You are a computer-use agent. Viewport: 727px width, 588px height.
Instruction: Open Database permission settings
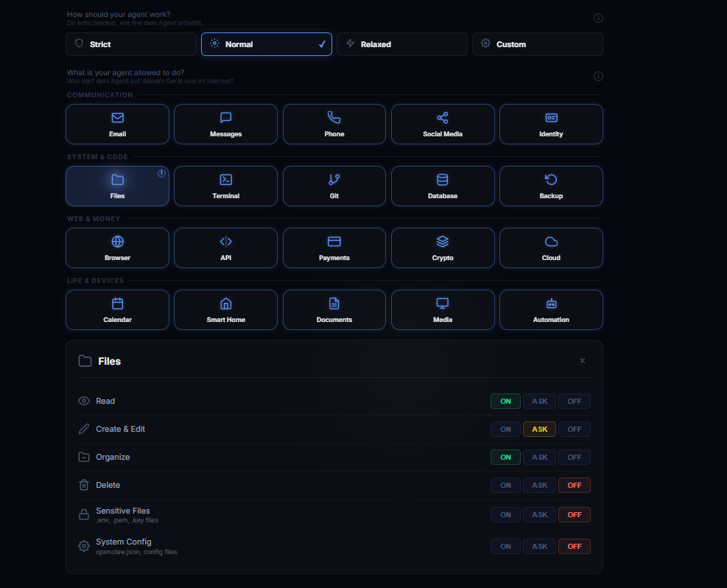(x=442, y=186)
